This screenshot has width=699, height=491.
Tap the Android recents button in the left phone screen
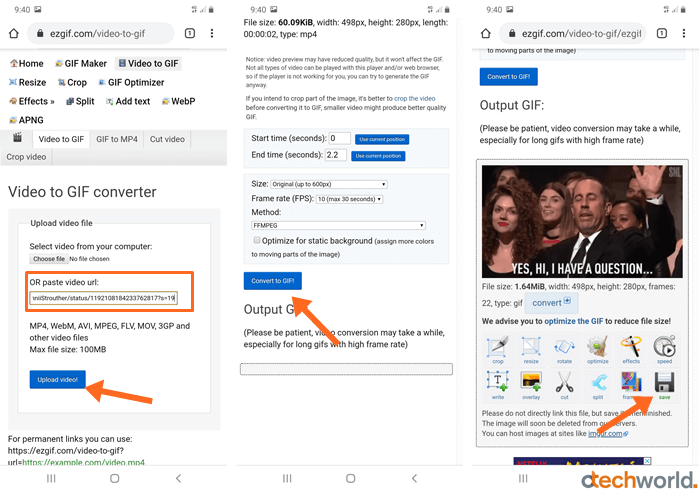click(x=51, y=478)
